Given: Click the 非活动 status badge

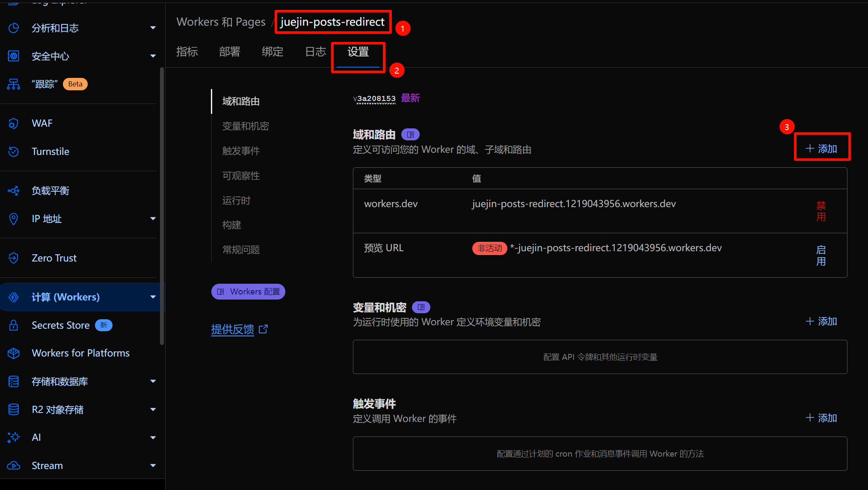Looking at the screenshot, I should coord(489,248).
